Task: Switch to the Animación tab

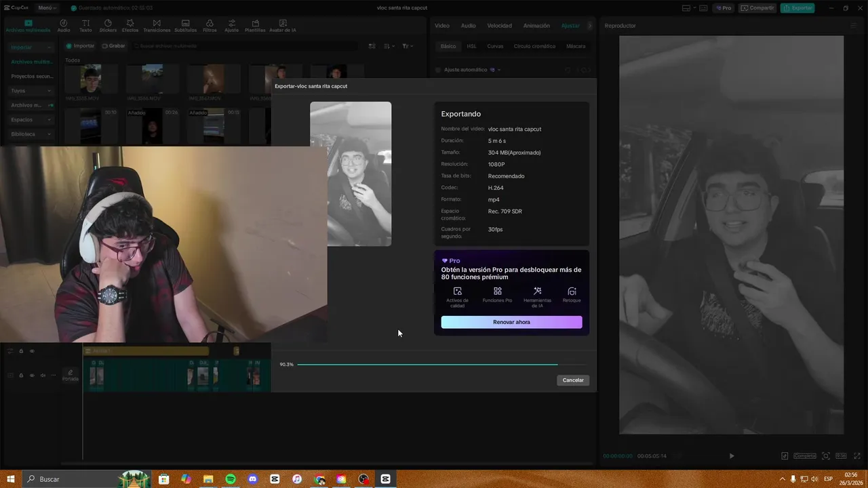Action: (x=536, y=26)
